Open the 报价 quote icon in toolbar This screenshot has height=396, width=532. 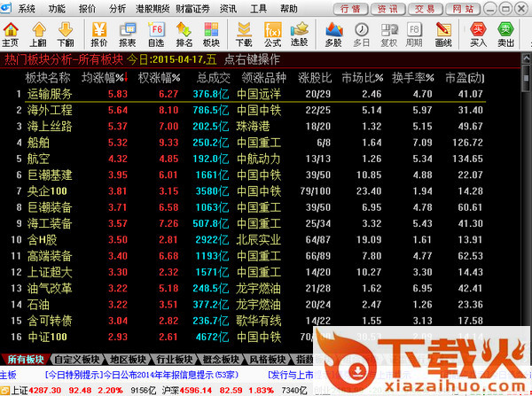click(99, 35)
